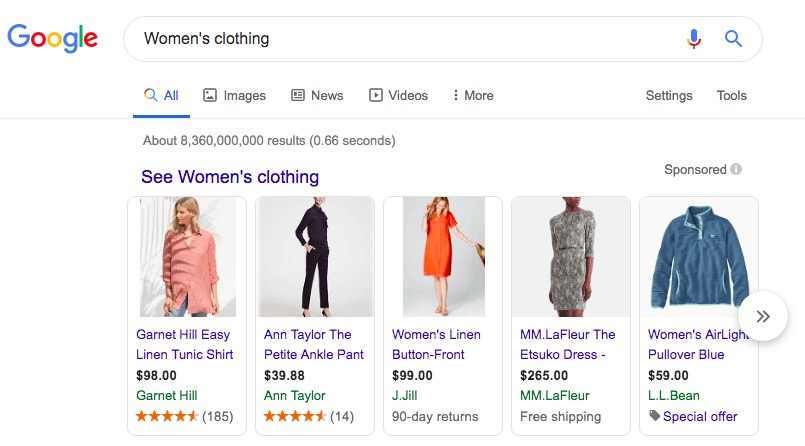
Task: Click the pink tunic shirt product image
Action: coord(188,257)
